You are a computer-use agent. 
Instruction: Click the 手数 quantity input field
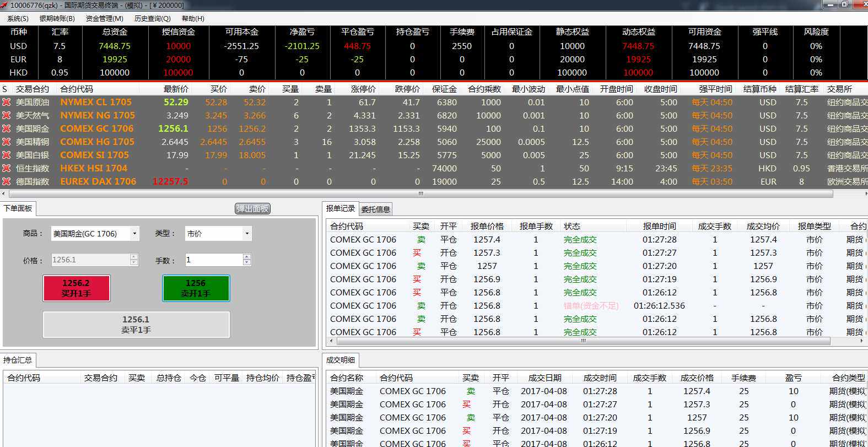coord(213,260)
